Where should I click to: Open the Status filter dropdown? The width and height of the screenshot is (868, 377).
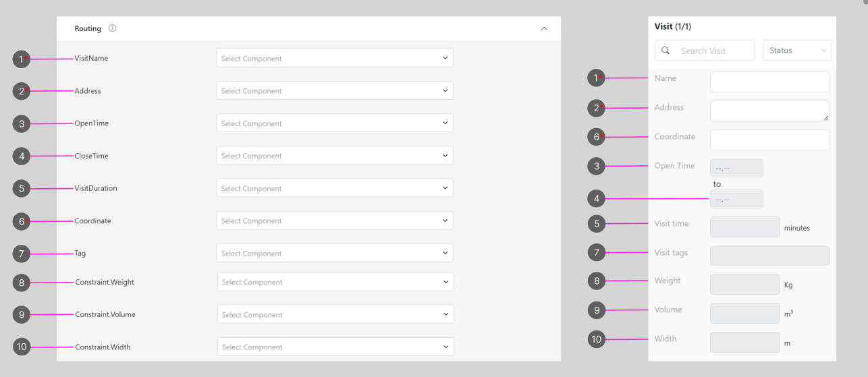point(797,51)
